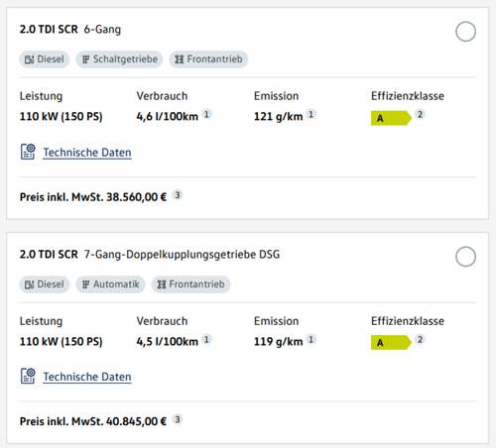Click footnote 1 next to 121 g/km
Screen dimensions: 496x448
[x=310, y=114]
